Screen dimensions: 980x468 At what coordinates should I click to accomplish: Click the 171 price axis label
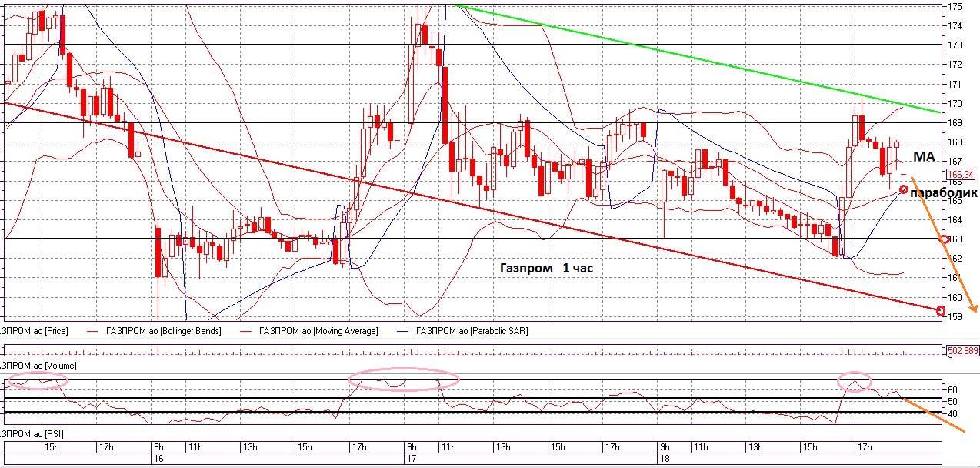(x=954, y=85)
